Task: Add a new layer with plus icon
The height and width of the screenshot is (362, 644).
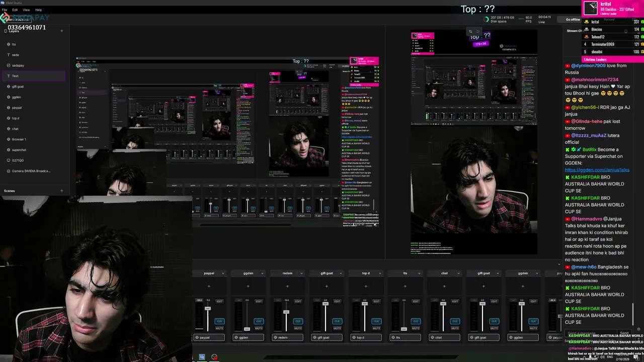Action: click(x=62, y=31)
